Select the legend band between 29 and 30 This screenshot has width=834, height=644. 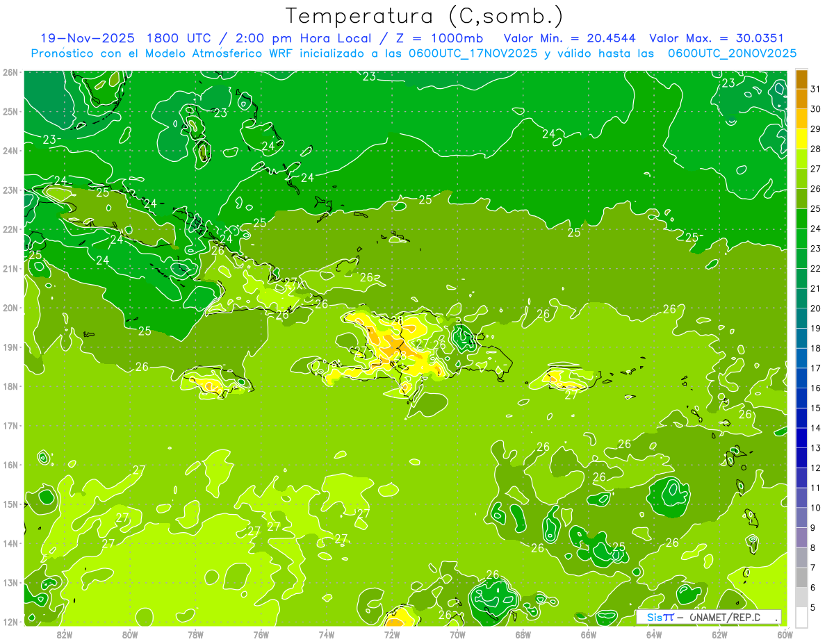pos(801,119)
